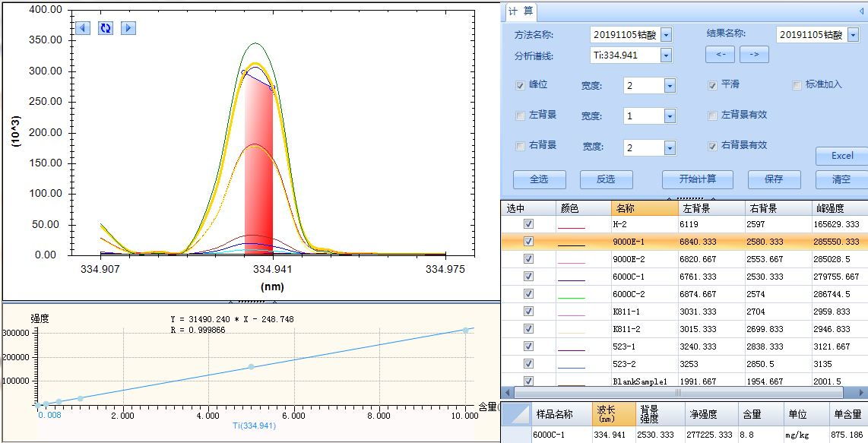The width and height of the screenshot is (868, 443).
Task: Click the chart left-arrow navigation icon
Action: pos(83,28)
